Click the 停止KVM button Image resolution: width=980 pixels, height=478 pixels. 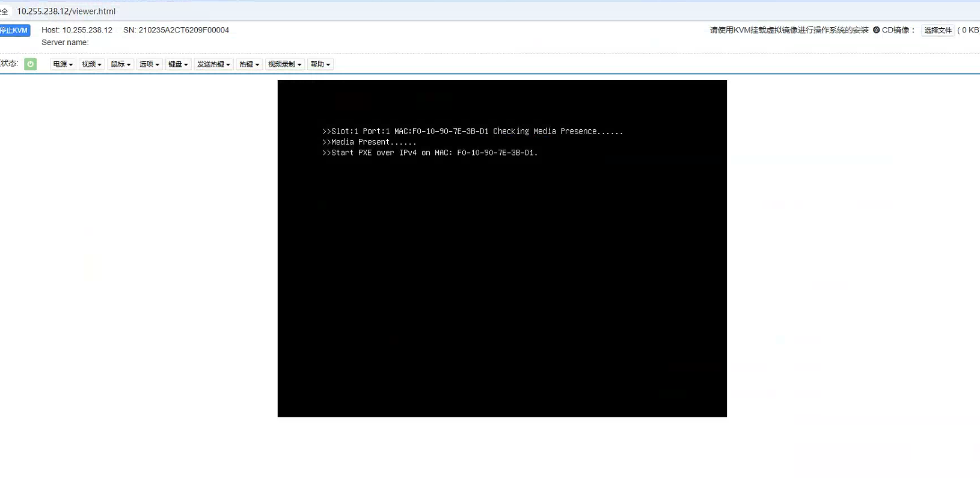coord(14,30)
